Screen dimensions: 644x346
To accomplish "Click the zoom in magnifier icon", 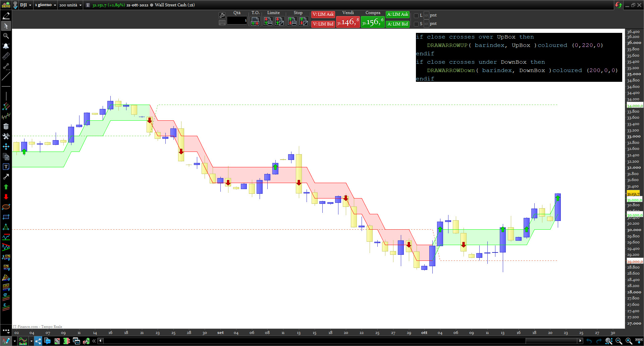I will tap(629, 341).
